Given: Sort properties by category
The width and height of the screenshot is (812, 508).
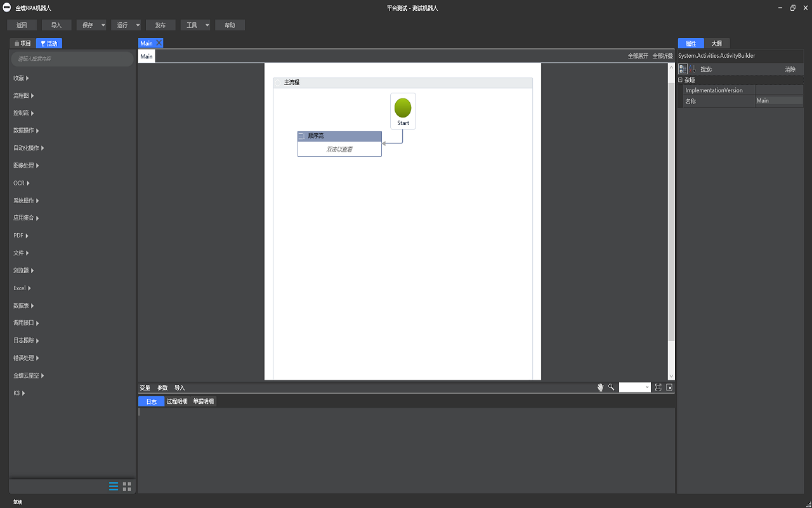Looking at the screenshot, I should coord(683,69).
